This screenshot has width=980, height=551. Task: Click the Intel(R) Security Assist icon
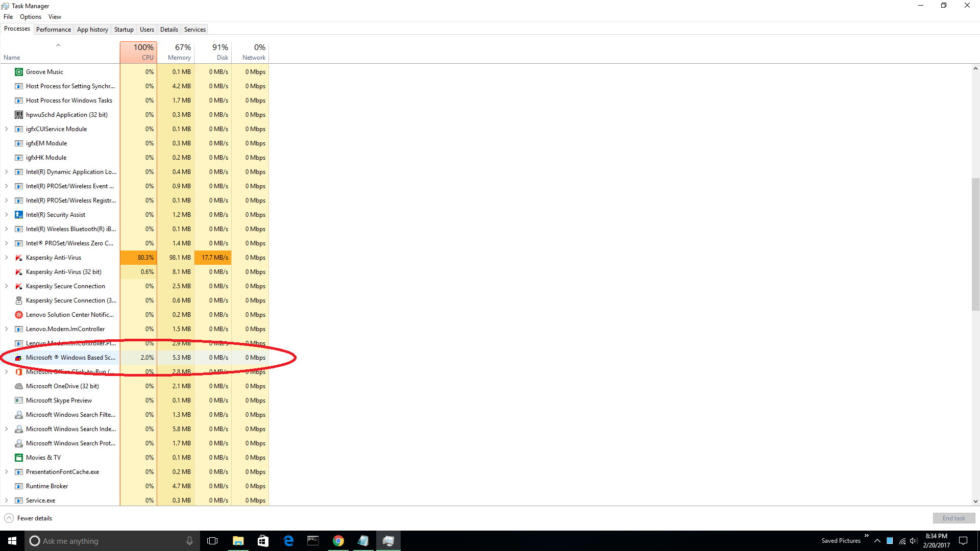click(x=19, y=215)
